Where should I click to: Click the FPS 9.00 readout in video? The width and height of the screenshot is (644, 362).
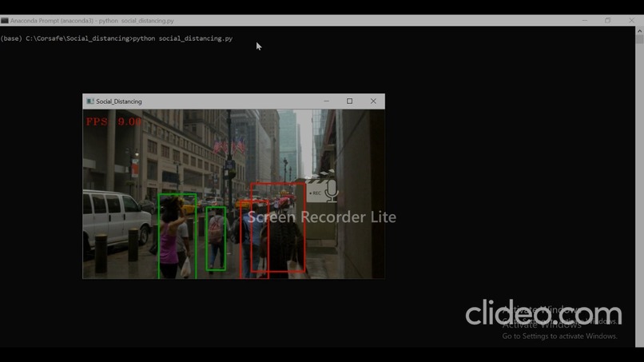point(113,121)
